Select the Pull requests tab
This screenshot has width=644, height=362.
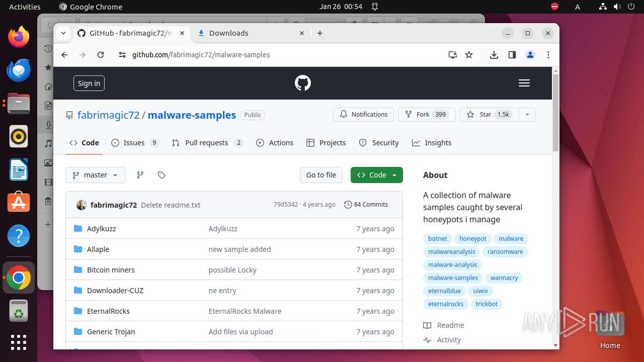[x=207, y=143]
